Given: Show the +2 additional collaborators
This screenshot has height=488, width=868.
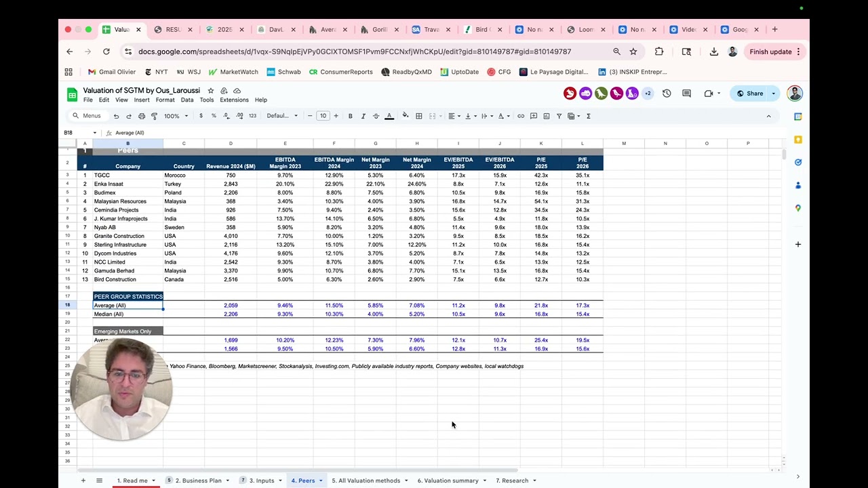Looking at the screenshot, I should [x=648, y=94].
